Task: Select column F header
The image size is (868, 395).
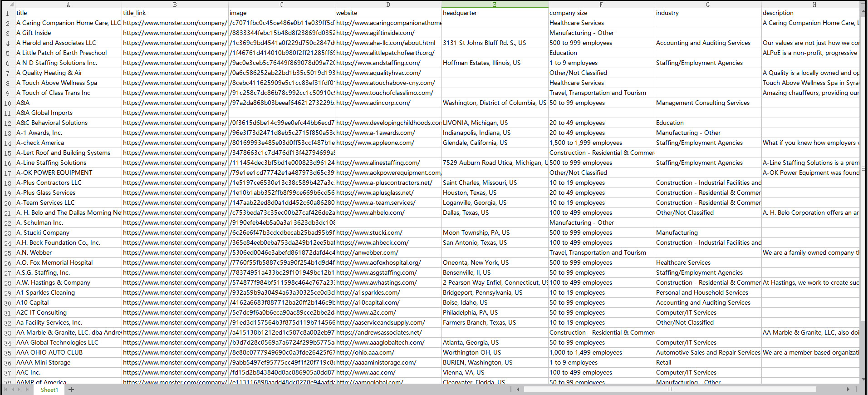Action: 601,5
